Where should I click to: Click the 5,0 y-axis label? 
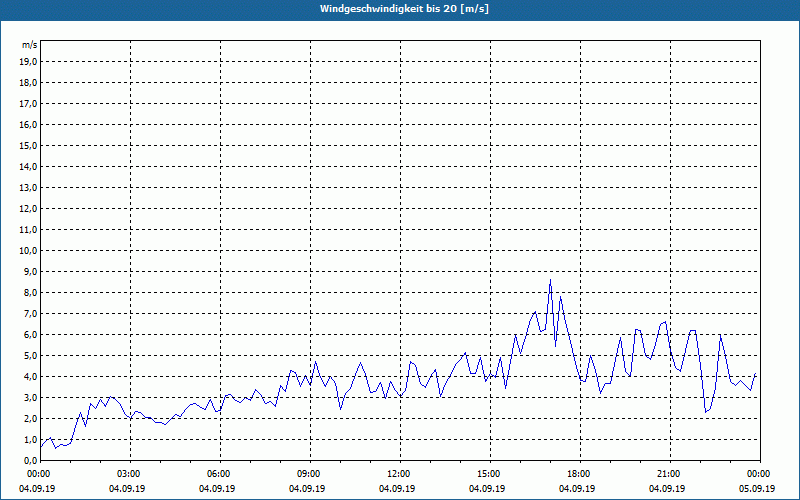tap(30, 356)
